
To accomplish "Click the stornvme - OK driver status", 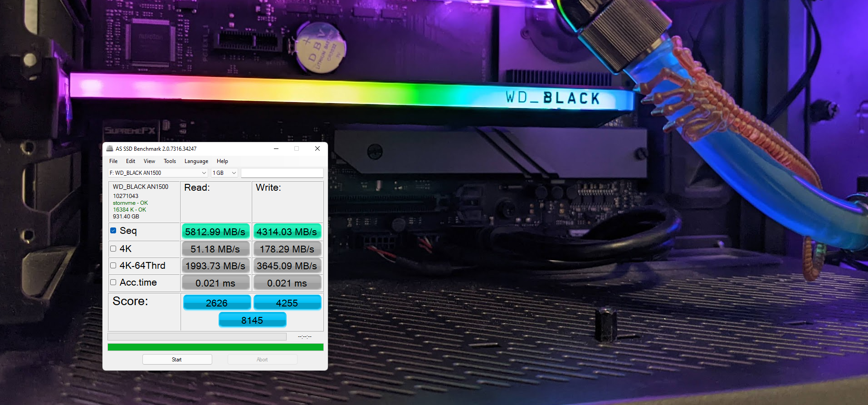I will [x=130, y=203].
